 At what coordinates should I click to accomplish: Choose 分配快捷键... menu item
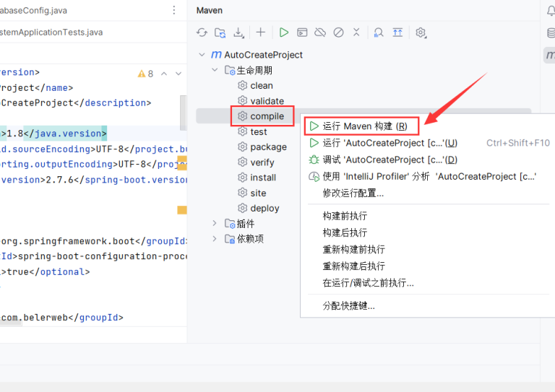pos(429,306)
